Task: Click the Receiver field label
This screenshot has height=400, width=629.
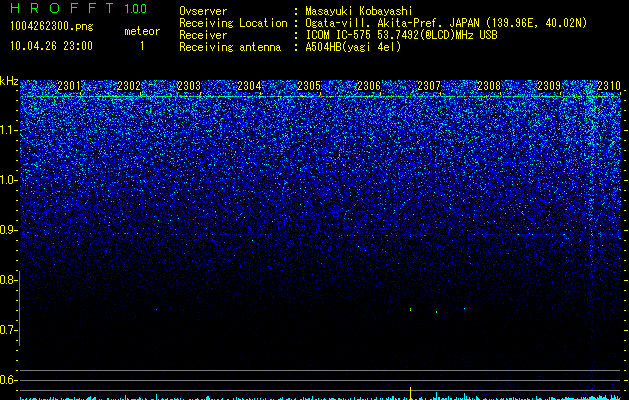Action: pos(203,35)
